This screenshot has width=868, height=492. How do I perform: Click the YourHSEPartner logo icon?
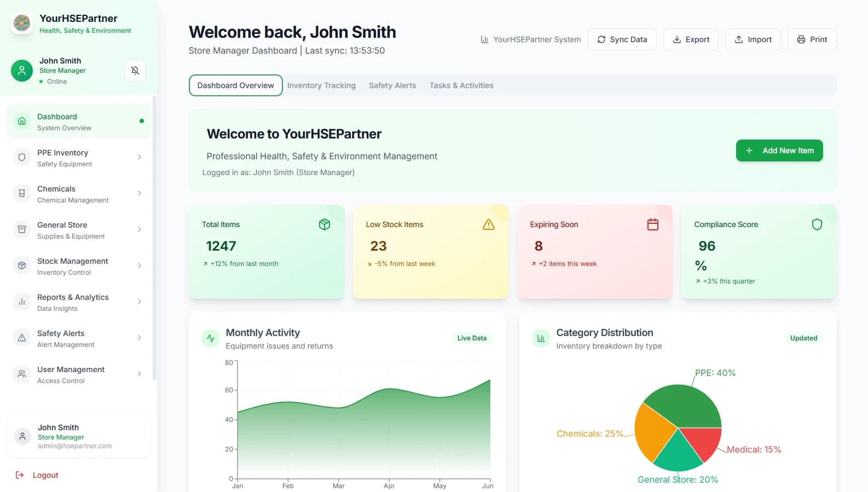(x=22, y=23)
